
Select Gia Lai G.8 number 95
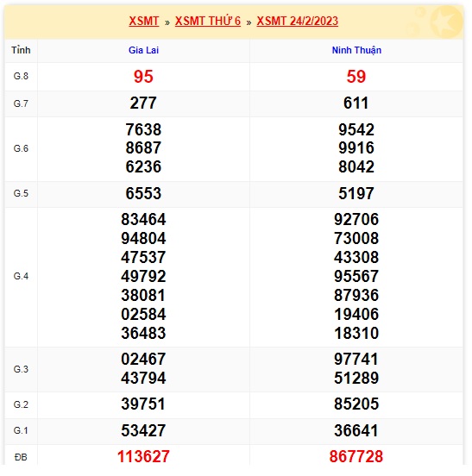(143, 77)
